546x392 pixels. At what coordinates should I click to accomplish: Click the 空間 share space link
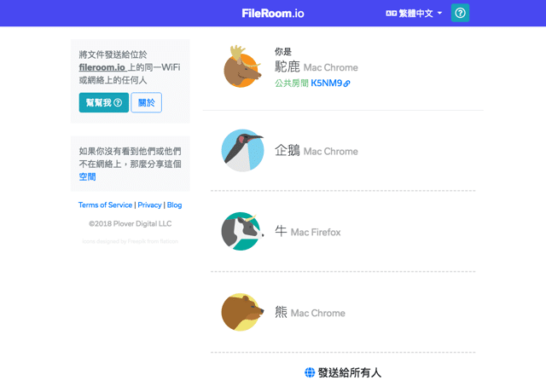pos(87,176)
